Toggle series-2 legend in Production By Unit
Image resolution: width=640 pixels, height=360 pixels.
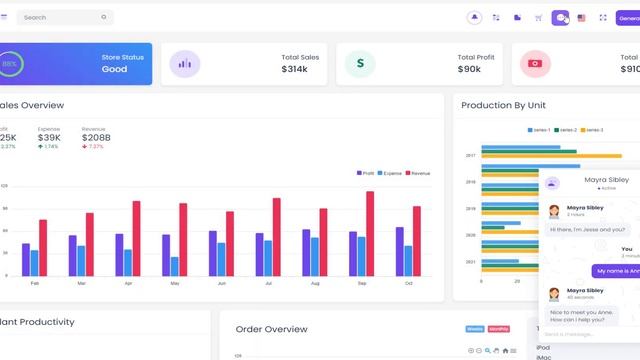click(x=566, y=130)
